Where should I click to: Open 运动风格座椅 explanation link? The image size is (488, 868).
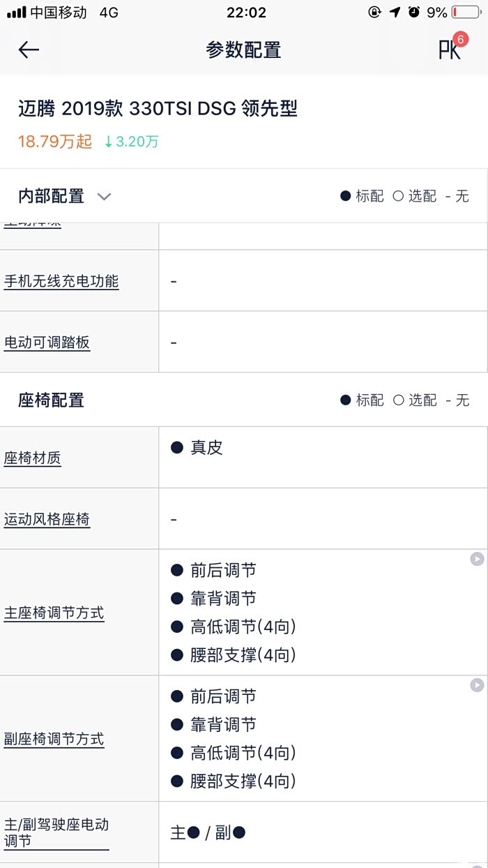coord(47,519)
